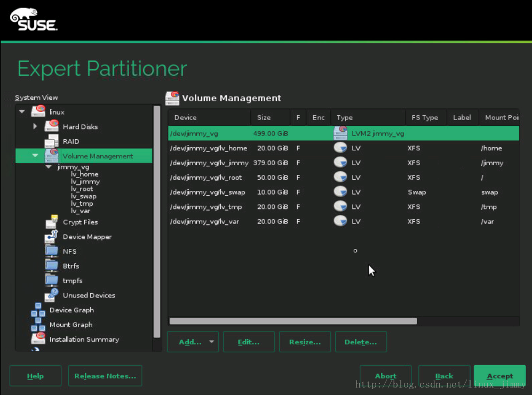Collapse the jimmy_vg tree node
This screenshot has width=532, height=395.
tap(49, 167)
